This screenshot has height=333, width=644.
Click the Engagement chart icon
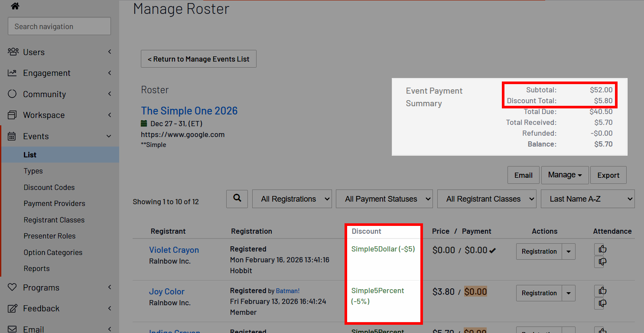click(13, 73)
